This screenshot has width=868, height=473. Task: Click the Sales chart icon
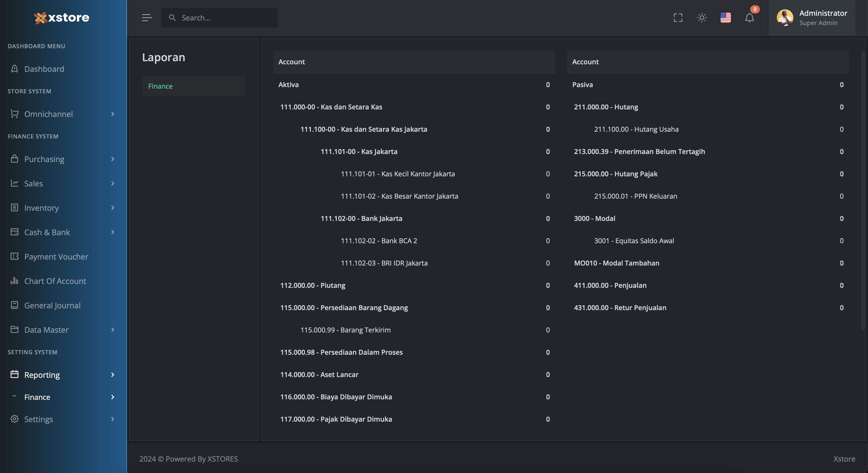coord(15,183)
